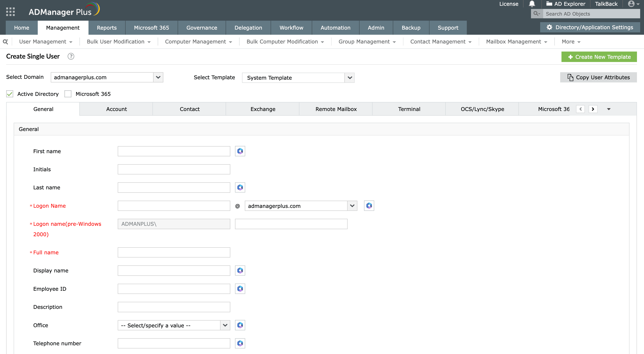Image resolution: width=644 pixels, height=354 pixels.
Task: Open the Logon Name domain suffix dropdown
Action: pyautogui.click(x=301, y=206)
